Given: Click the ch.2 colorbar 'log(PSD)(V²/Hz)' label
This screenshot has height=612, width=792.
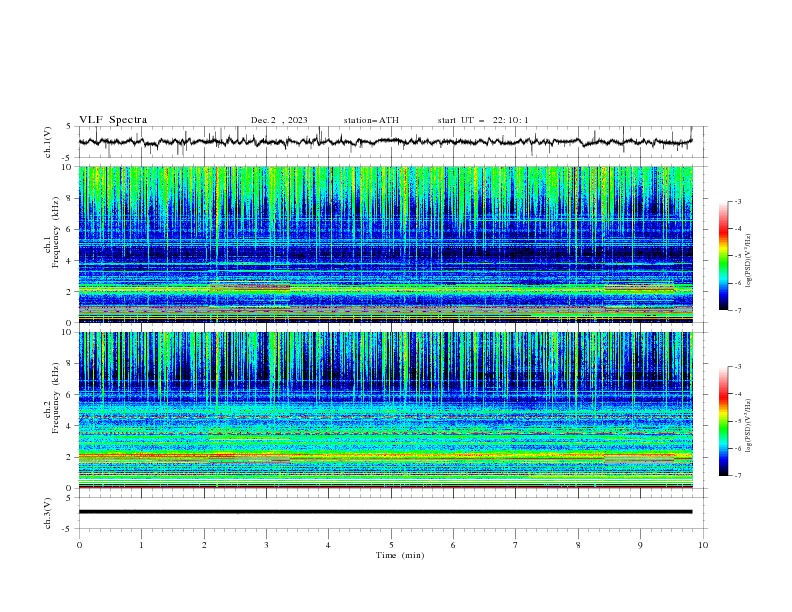Looking at the screenshot, I should (x=748, y=425).
